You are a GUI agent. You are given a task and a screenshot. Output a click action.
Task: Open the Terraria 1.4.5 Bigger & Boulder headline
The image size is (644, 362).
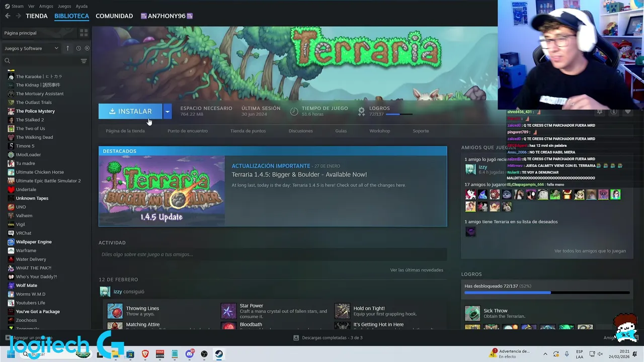coord(299,174)
